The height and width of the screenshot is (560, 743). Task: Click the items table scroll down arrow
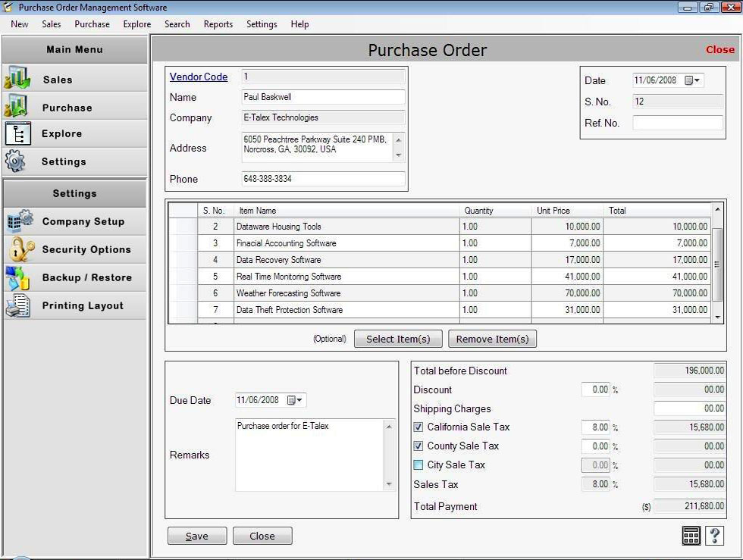pyautogui.click(x=717, y=317)
